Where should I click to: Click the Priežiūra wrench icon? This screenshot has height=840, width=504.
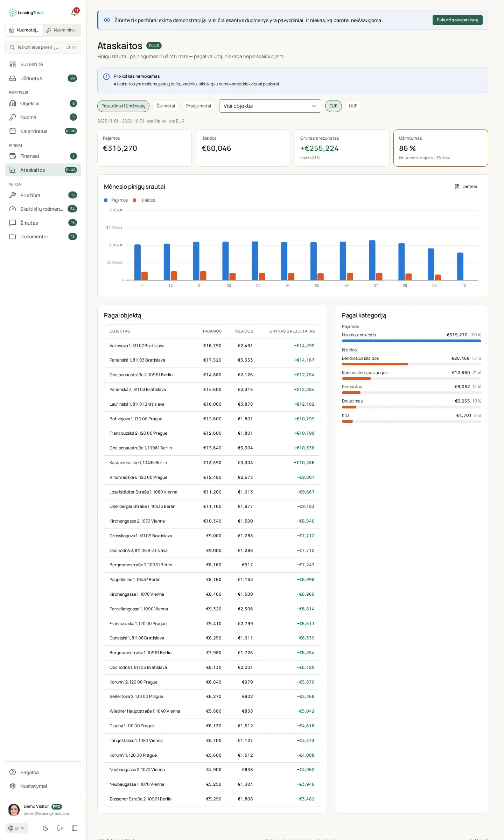pos(13,195)
